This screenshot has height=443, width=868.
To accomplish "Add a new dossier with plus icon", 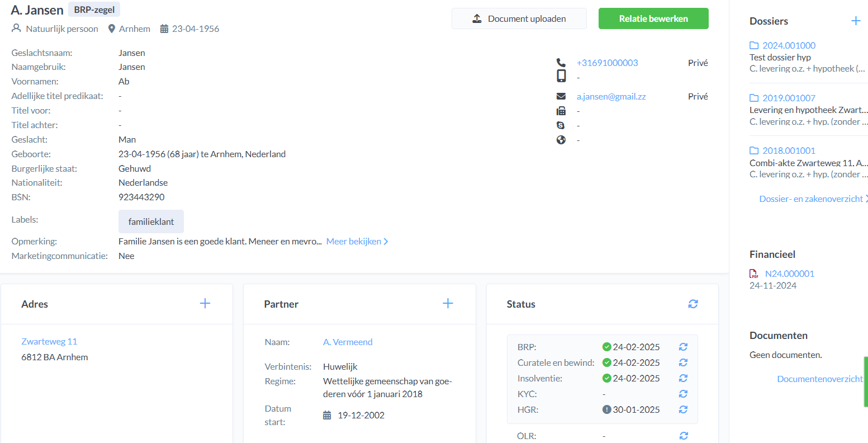I will (856, 21).
